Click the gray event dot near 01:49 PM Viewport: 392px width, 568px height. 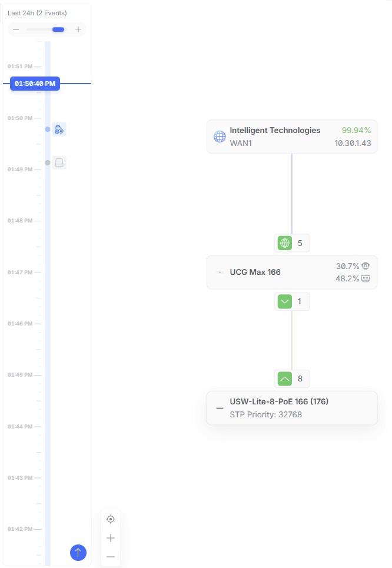point(48,162)
